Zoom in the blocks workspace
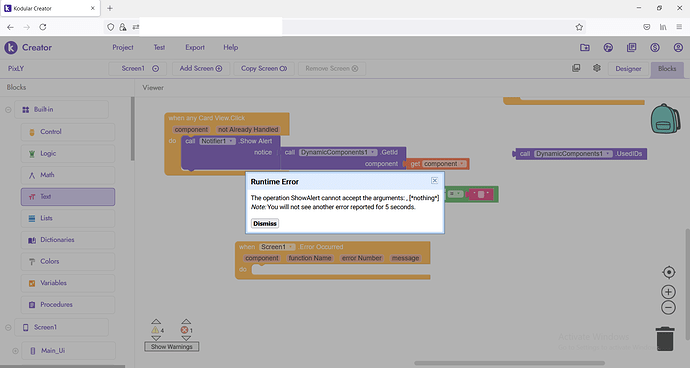 coord(668,292)
